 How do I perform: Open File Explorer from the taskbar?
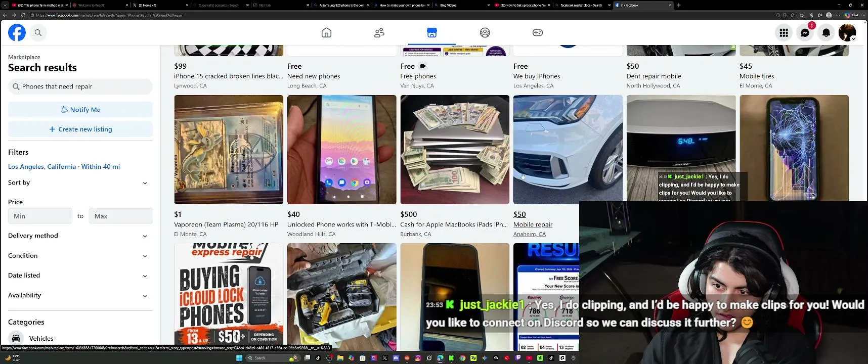[340, 358]
